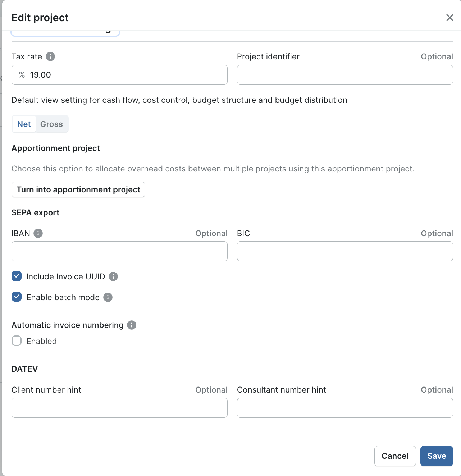Switch default view to Gross

(51, 124)
